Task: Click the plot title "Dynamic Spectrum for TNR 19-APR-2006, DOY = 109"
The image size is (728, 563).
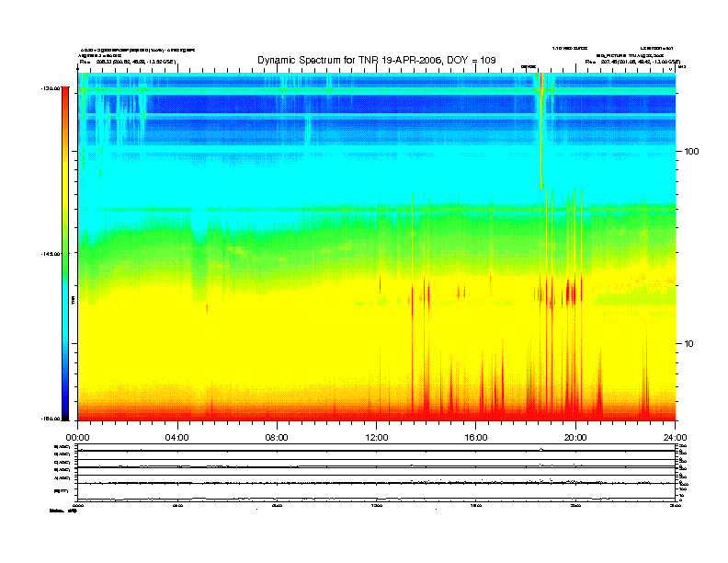Action: click(377, 60)
